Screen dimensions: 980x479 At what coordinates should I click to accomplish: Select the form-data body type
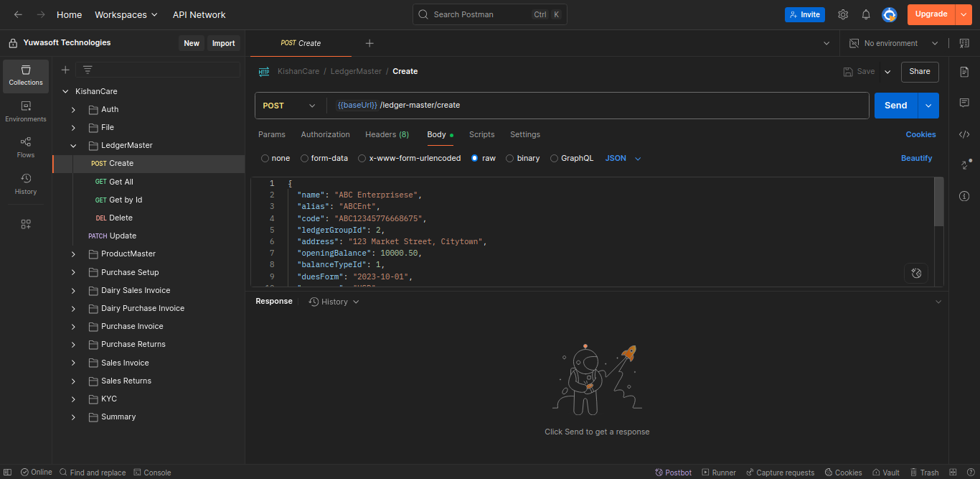(x=305, y=158)
